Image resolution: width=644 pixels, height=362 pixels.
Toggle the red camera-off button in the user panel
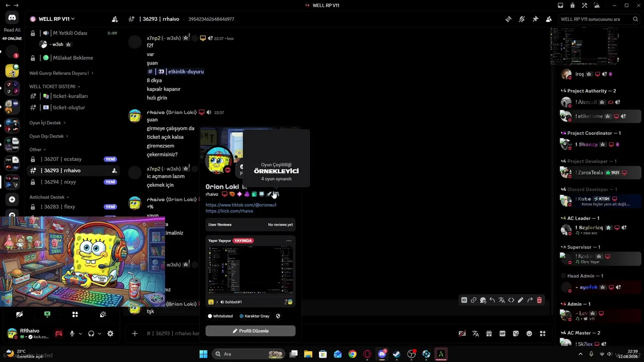59,333
